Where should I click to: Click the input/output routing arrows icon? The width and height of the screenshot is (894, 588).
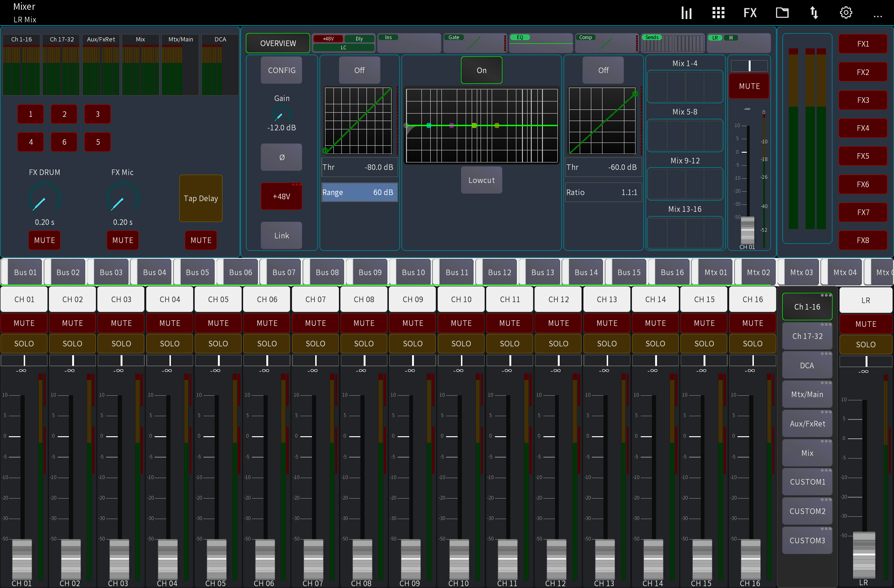(814, 13)
